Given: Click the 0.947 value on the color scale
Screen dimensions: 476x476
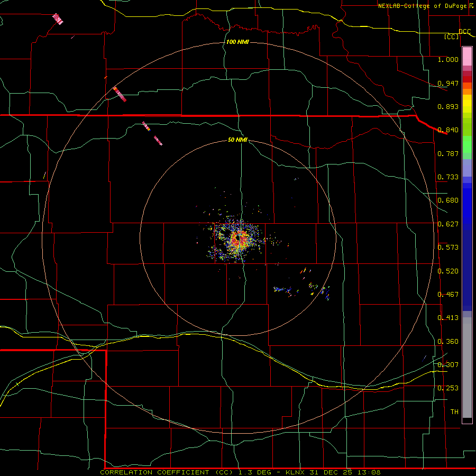Looking at the screenshot, I should [x=448, y=83].
